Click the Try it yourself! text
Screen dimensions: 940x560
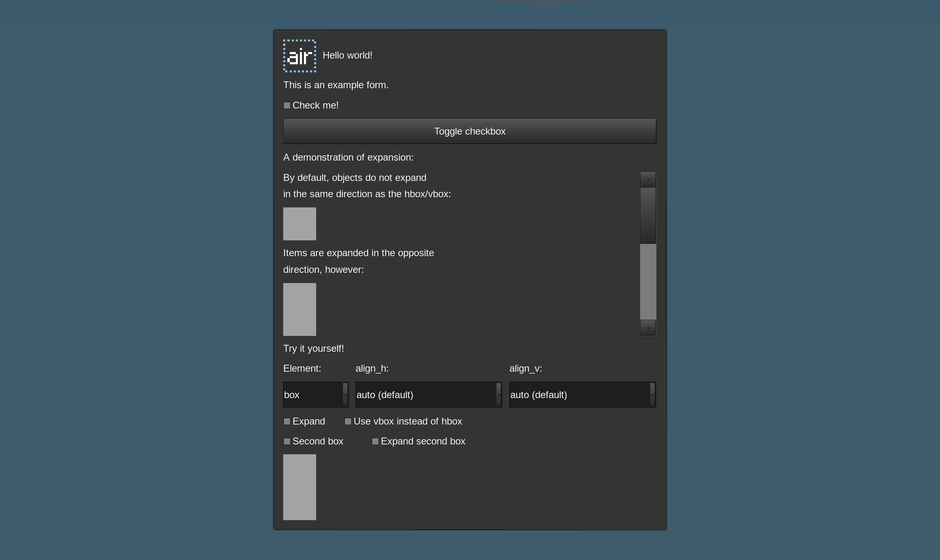(x=313, y=349)
